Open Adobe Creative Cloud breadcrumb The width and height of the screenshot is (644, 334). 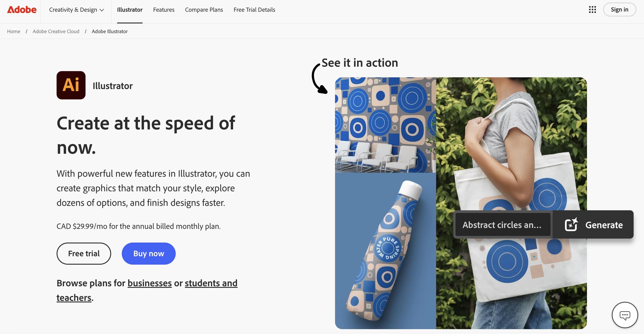[x=56, y=31]
